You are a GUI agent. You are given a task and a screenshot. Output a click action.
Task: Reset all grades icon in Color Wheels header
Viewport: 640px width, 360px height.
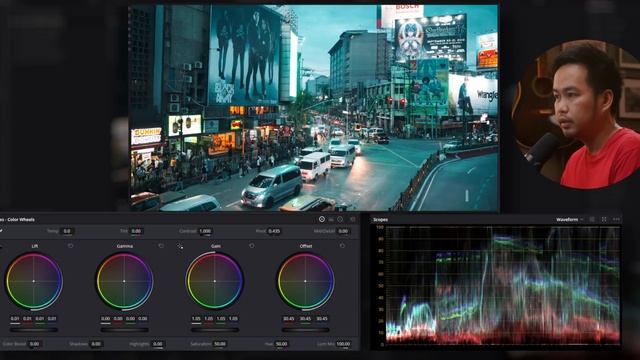pos(353,220)
